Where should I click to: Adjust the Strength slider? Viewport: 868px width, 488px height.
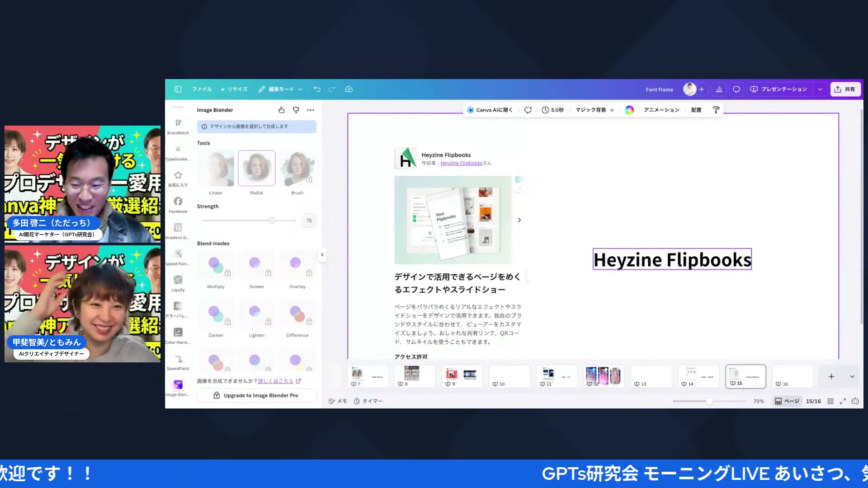(271, 221)
